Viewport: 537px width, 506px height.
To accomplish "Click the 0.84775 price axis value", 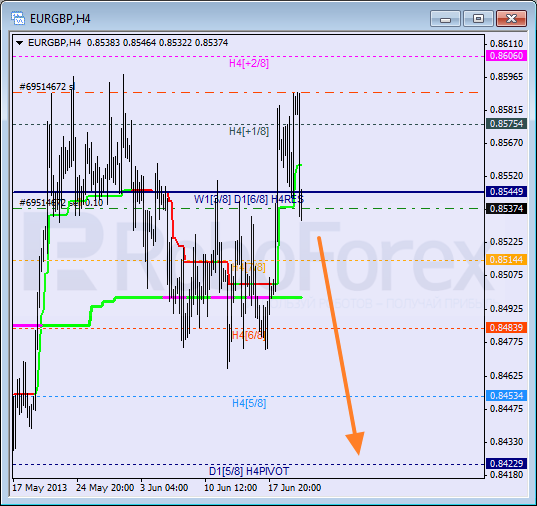I will [507, 342].
